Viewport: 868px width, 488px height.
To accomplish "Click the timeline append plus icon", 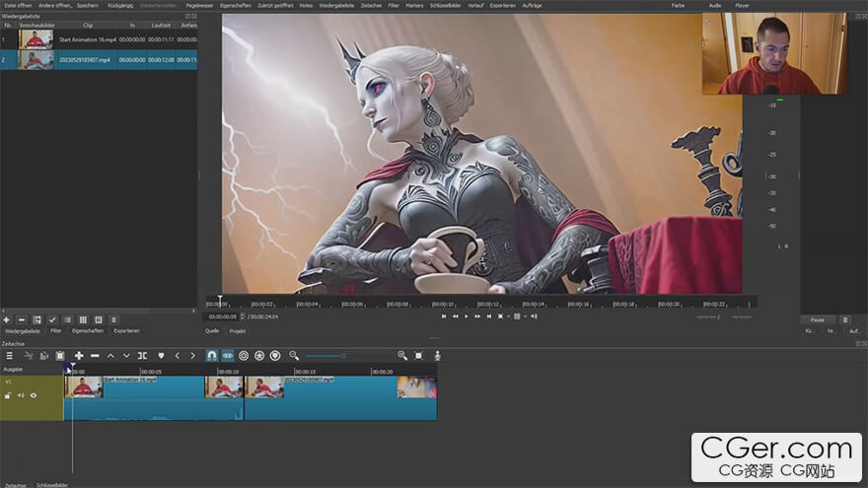I will click(x=79, y=355).
